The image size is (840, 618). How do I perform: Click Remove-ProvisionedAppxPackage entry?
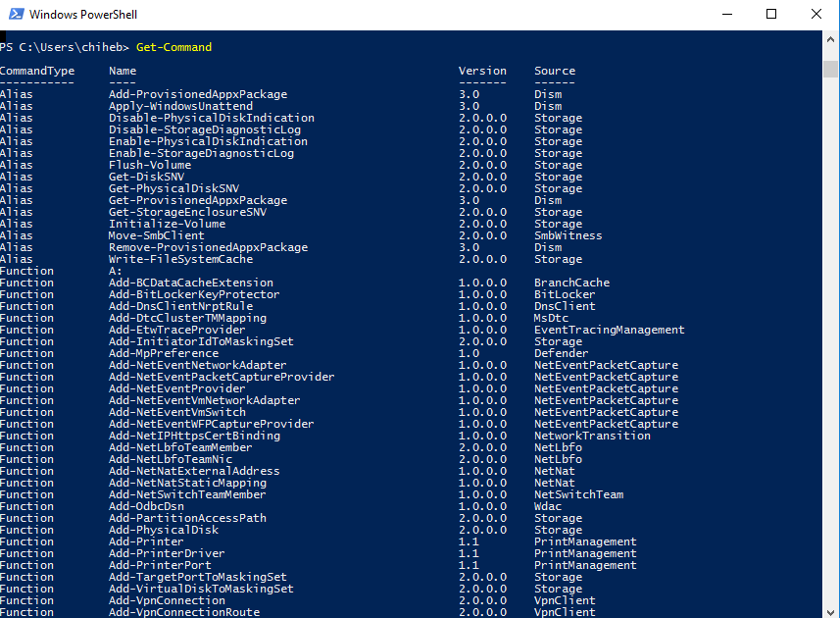[208, 247]
